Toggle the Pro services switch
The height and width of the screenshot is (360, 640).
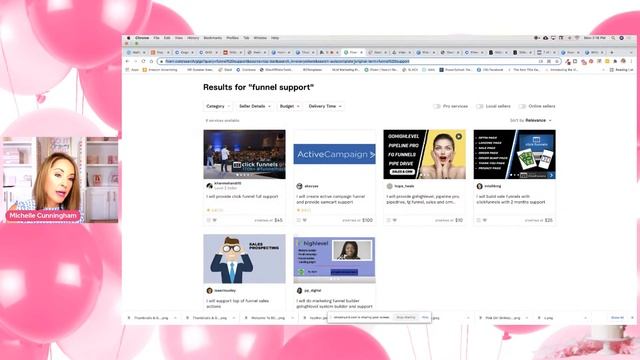(437, 106)
